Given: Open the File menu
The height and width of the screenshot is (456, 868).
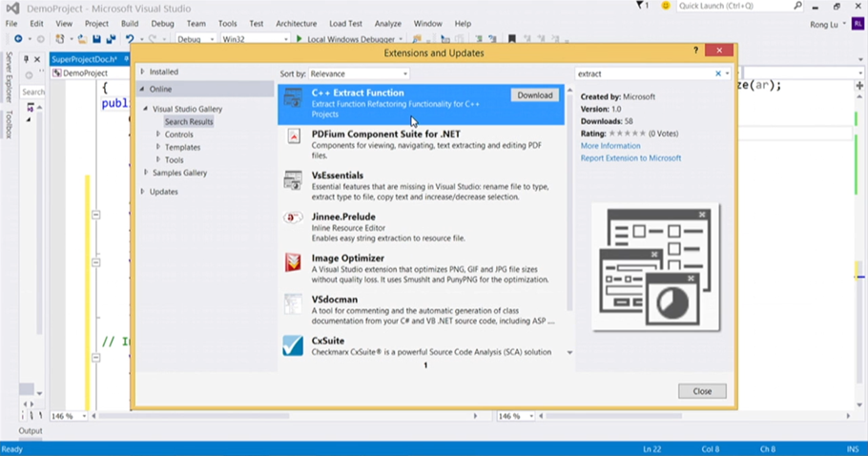Looking at the screenshot, I should 11,23.
